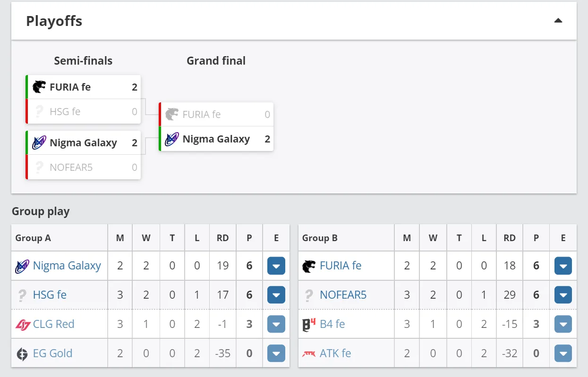Expand CLG Red row details

coord(276,325)
